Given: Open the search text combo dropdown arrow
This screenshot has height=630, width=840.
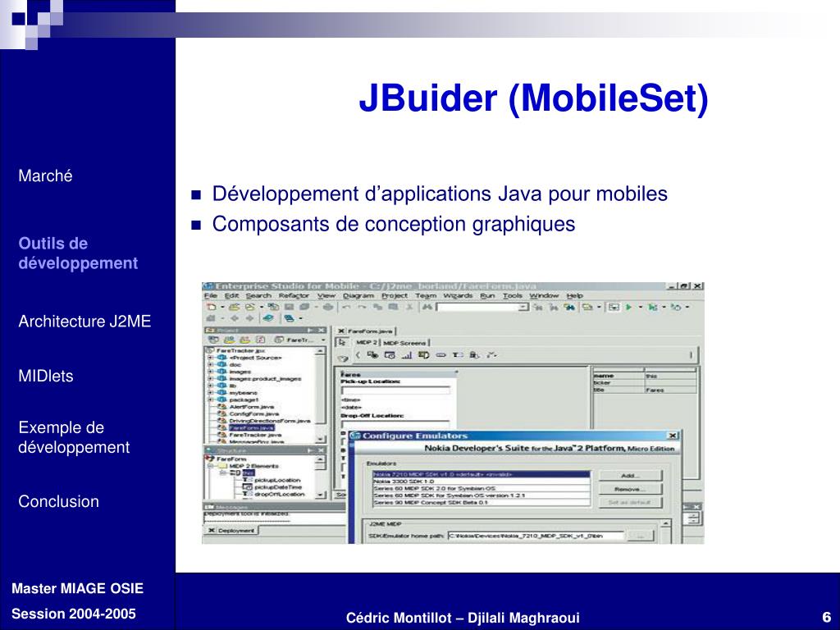Looking at the screenshot, I should coord(523,307).
